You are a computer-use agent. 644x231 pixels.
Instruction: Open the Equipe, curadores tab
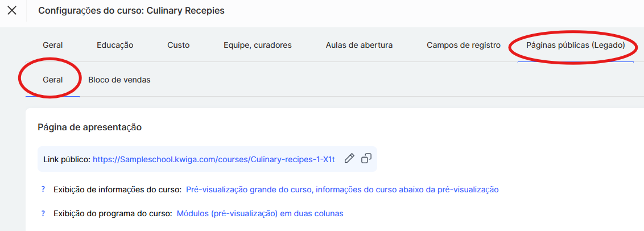click(258, 45)
